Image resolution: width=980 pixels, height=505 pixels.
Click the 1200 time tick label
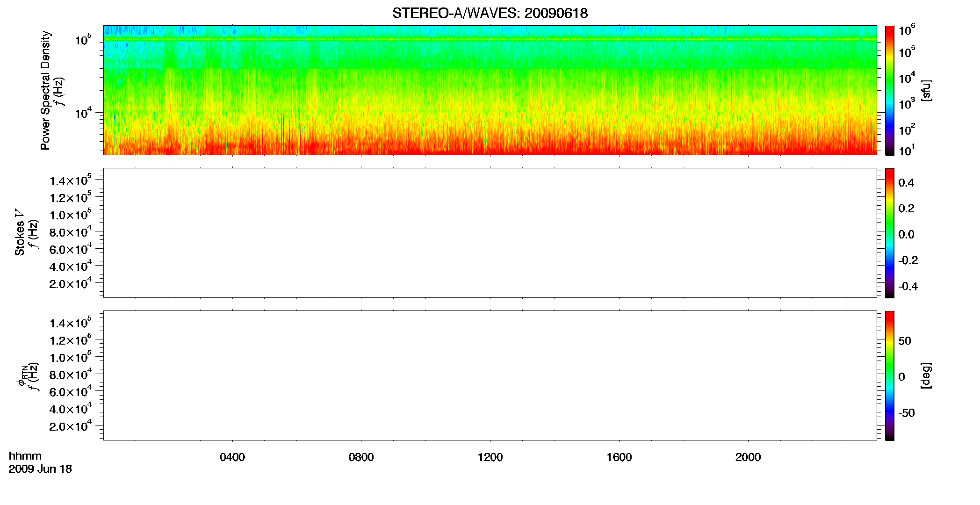pos(490,457)
